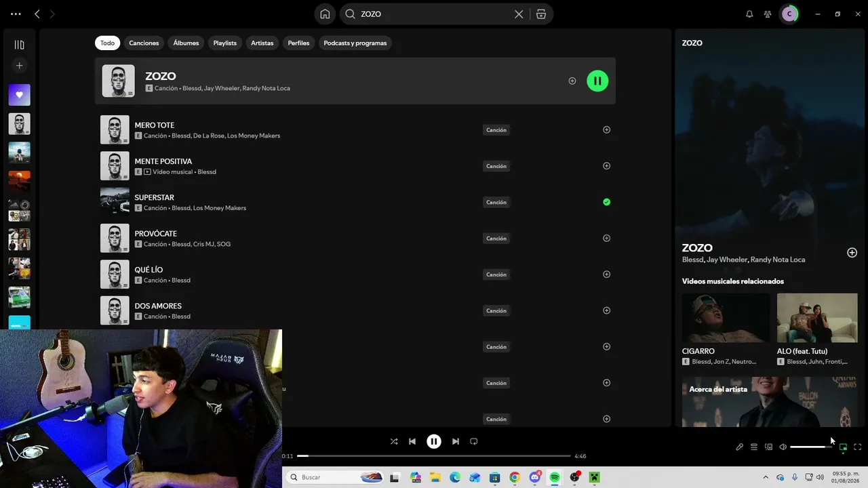The height and width of the screenshot is (488, 868).
Task: Add MERO TOTE to Liked Songs
Action: [606, 129]
